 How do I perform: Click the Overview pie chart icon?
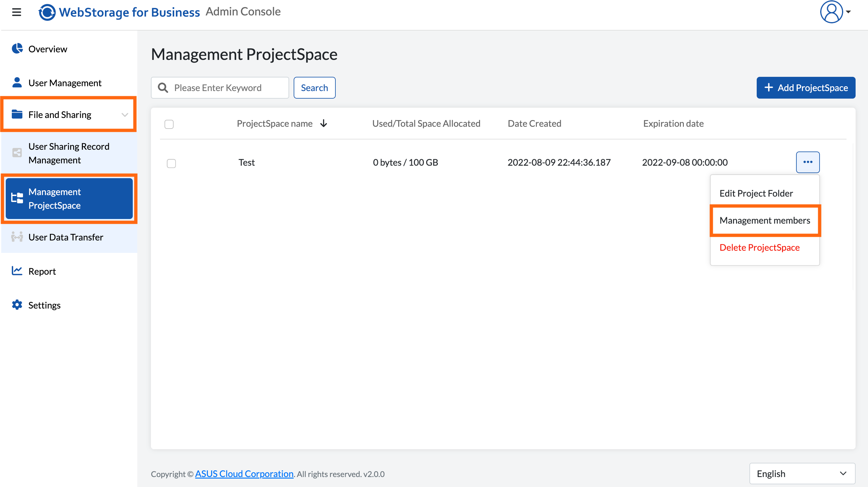pos(17,48)
